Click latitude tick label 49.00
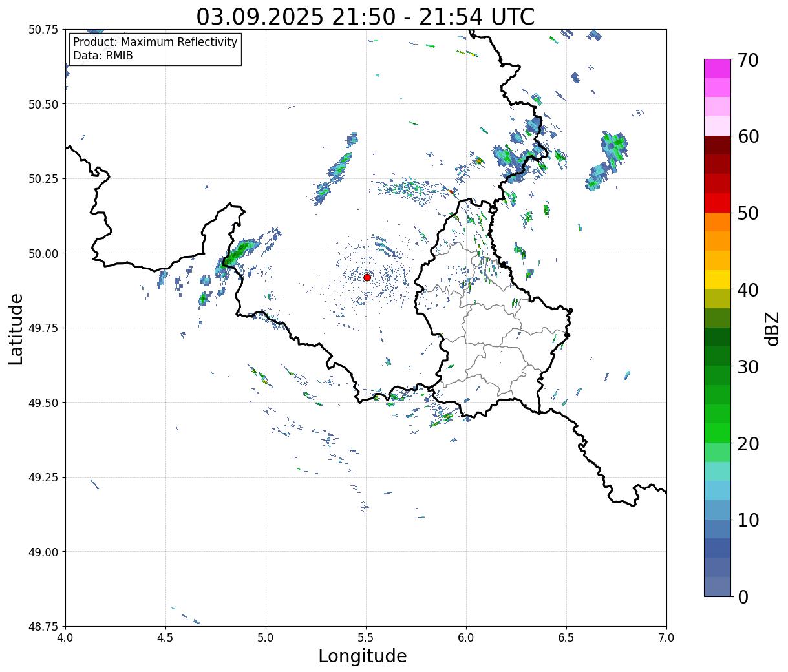The image size is (788, 672). click(43, 552)
